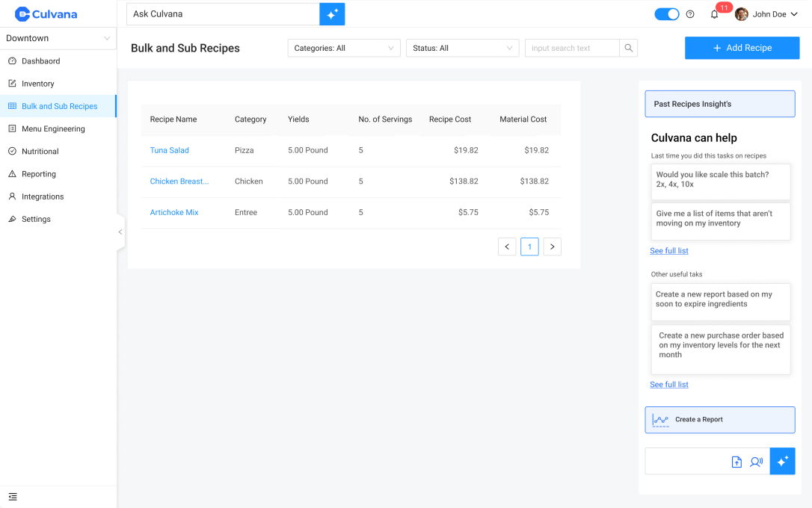Click the menu list icon at sidebar bottom
This screenshot has width=812, height=508.
13,497
